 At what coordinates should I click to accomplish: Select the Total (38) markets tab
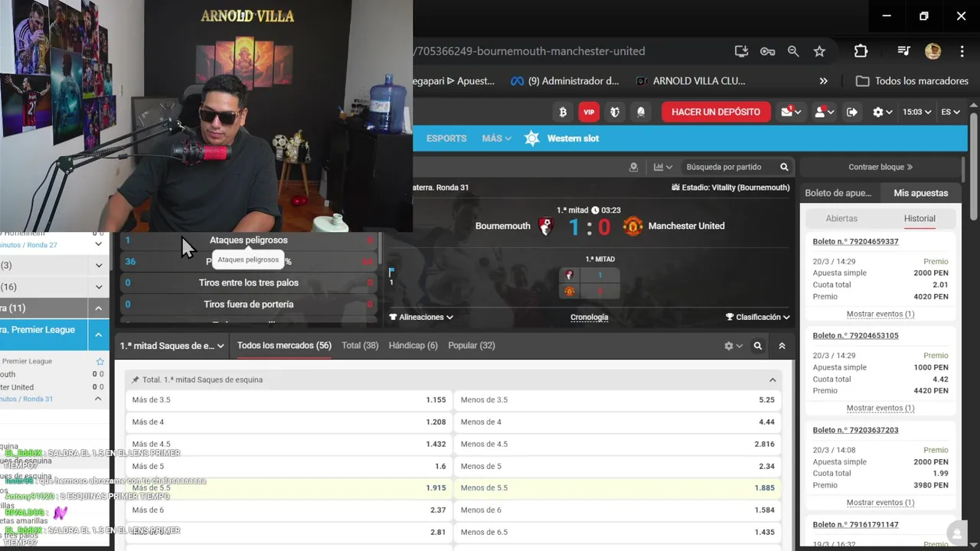(360, 346)
